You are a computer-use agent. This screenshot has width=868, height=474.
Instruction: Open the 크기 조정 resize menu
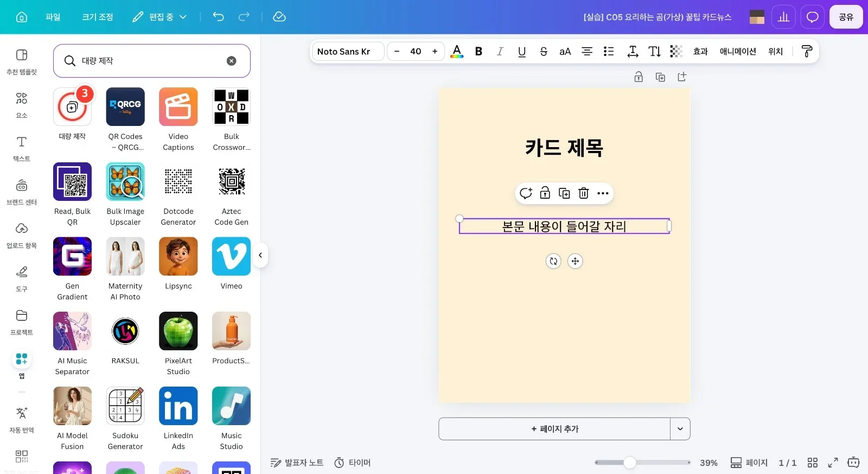[x=98, y=17]
